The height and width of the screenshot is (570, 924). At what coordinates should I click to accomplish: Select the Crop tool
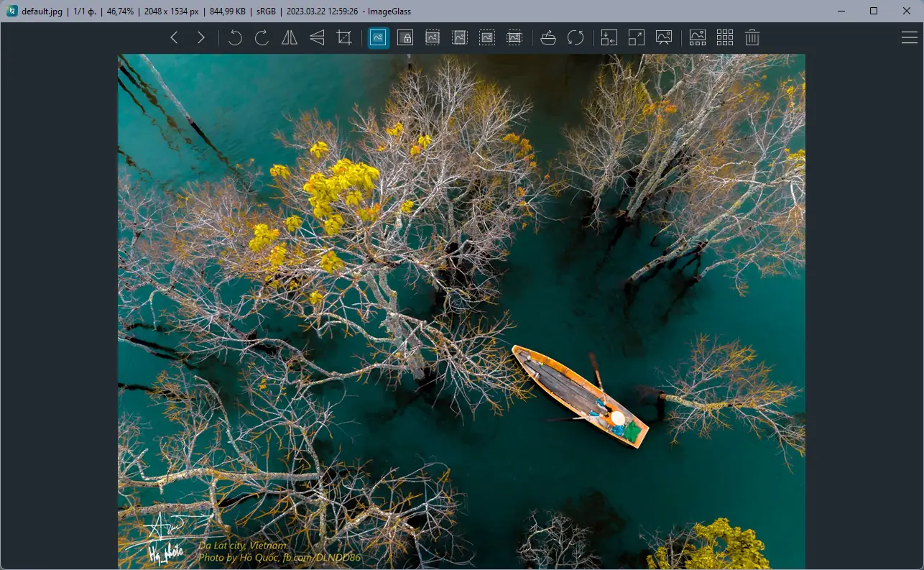coord(344,38)
